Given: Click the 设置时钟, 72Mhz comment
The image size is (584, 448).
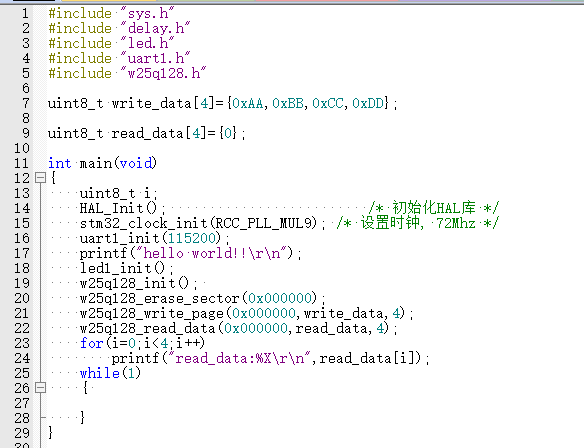Looking at the screenshot, I should click(418, 223).
